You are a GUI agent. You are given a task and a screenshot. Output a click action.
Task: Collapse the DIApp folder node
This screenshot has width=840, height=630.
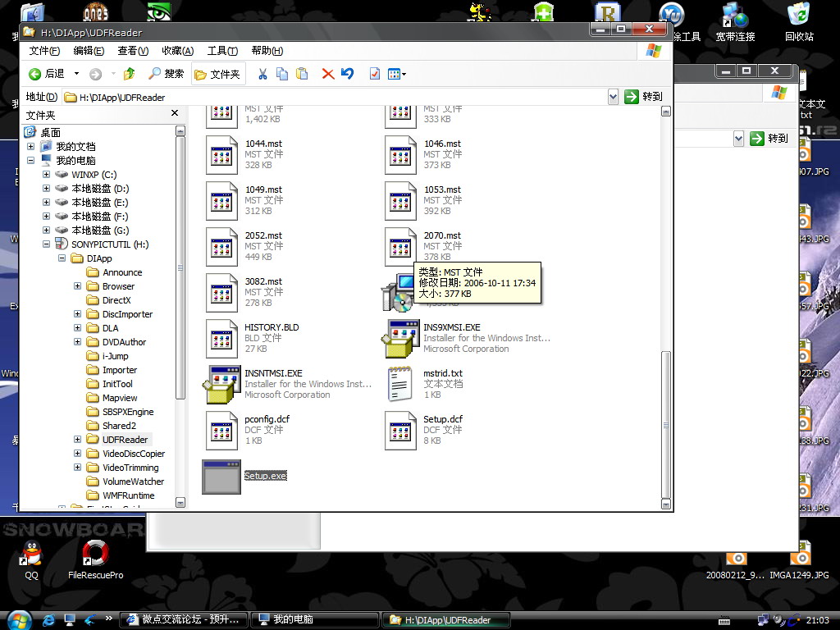(x=62, y=258)
